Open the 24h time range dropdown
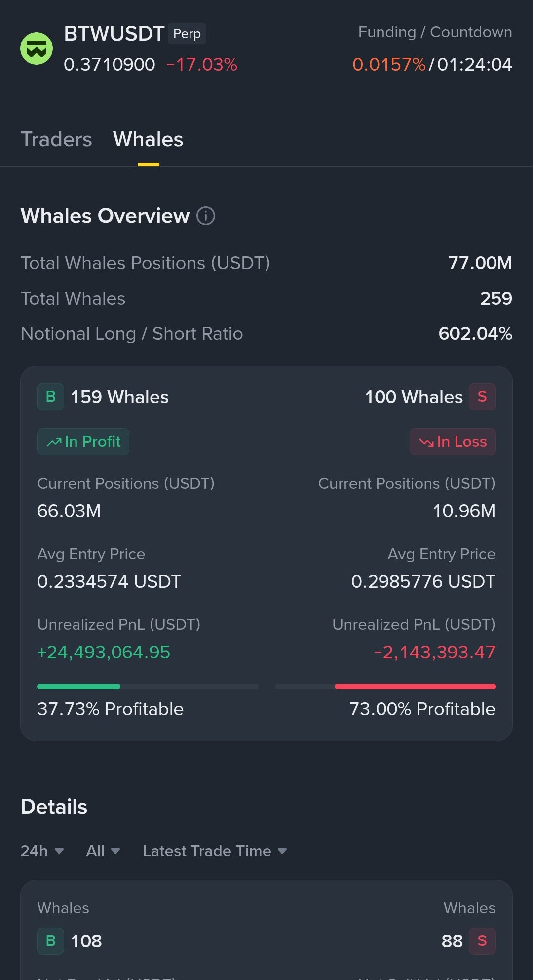This screenshot has width=533, height=980. pos(42,851)
